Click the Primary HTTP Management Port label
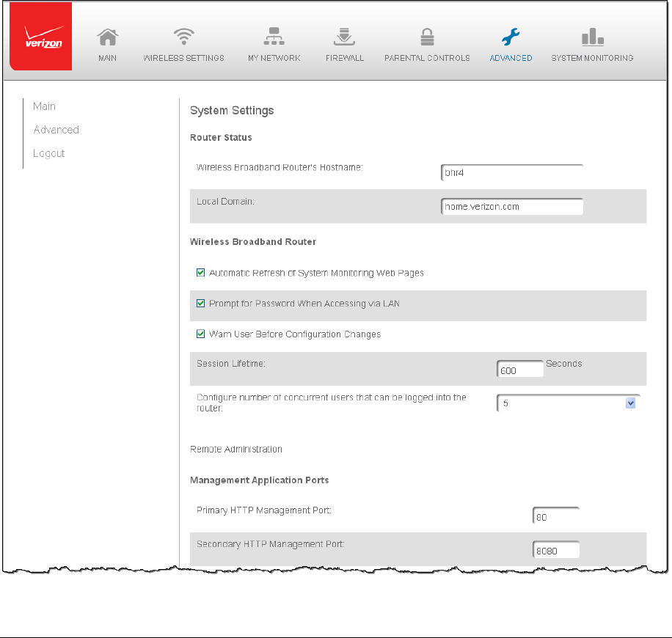 click(264, 510)
